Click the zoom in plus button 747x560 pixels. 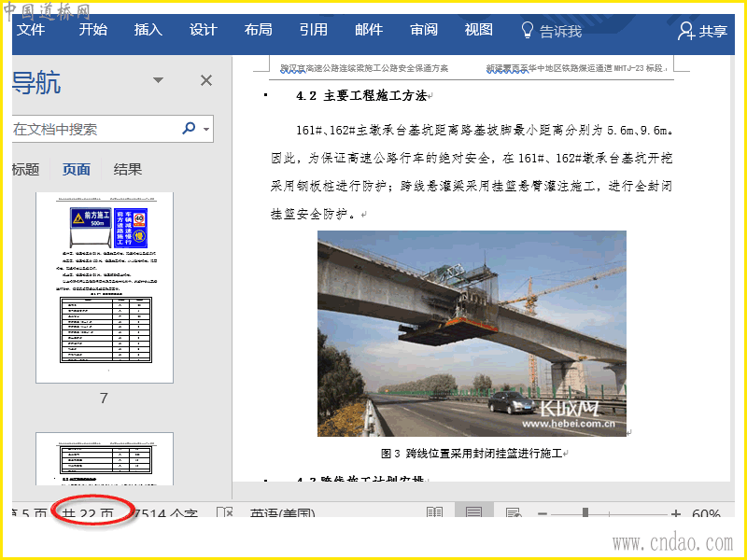coord(675,514)
